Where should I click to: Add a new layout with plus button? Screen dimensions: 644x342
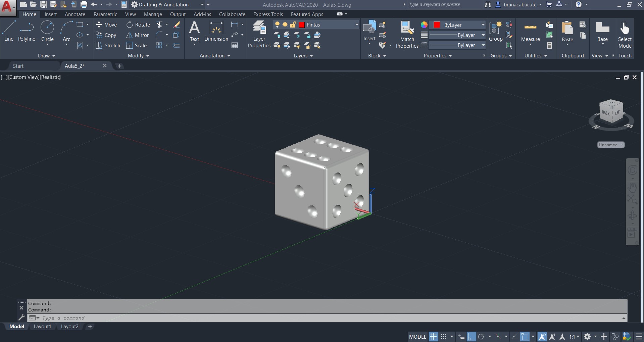tap(90, 327)
